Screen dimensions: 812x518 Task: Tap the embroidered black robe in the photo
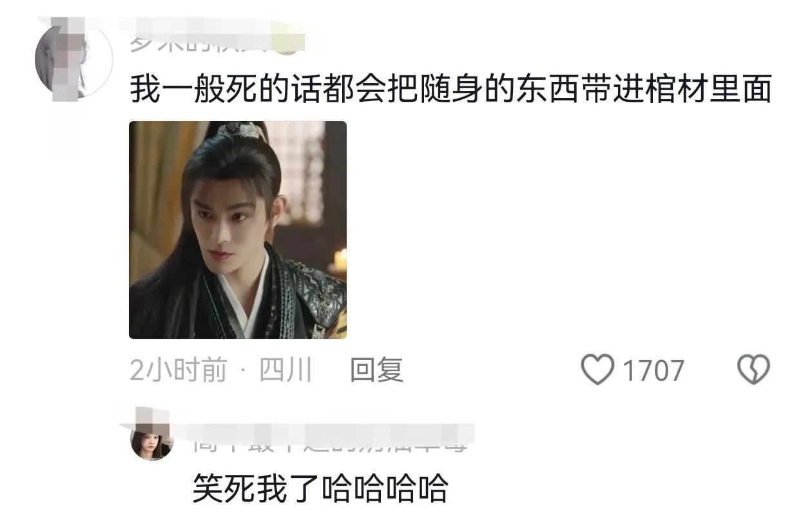[303, 298]
